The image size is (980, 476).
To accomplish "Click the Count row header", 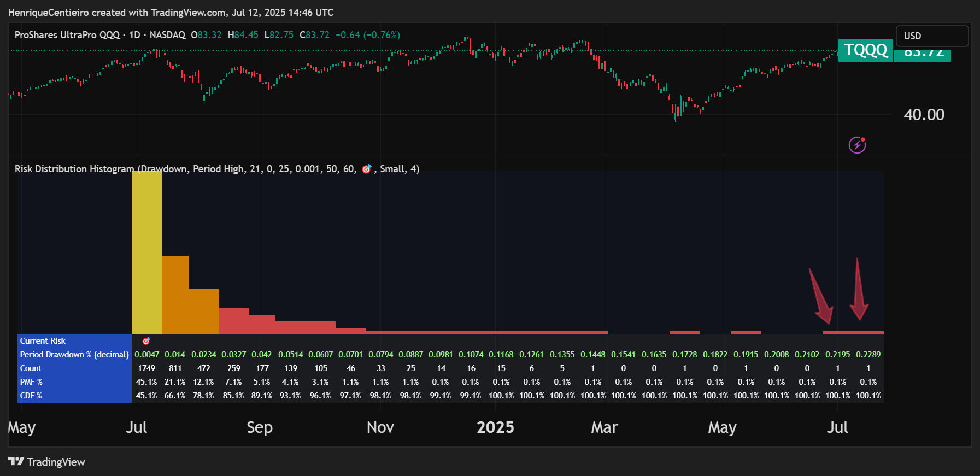I will (31, 368).
